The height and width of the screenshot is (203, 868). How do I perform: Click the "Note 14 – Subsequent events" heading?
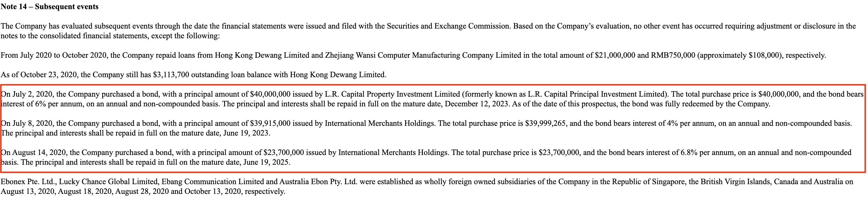point(49,7)
